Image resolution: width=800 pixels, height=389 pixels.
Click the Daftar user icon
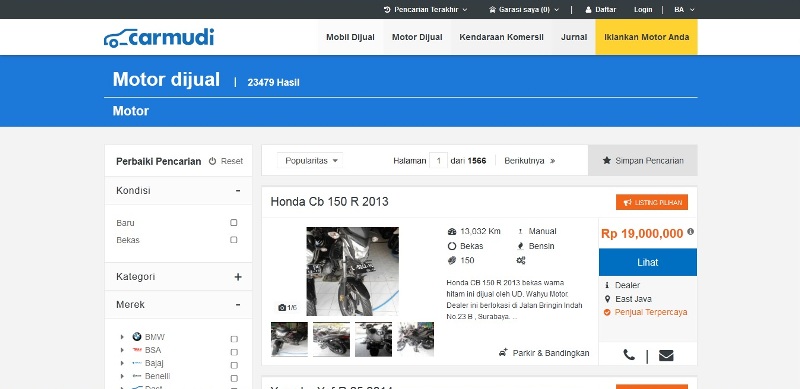[588, 10]
